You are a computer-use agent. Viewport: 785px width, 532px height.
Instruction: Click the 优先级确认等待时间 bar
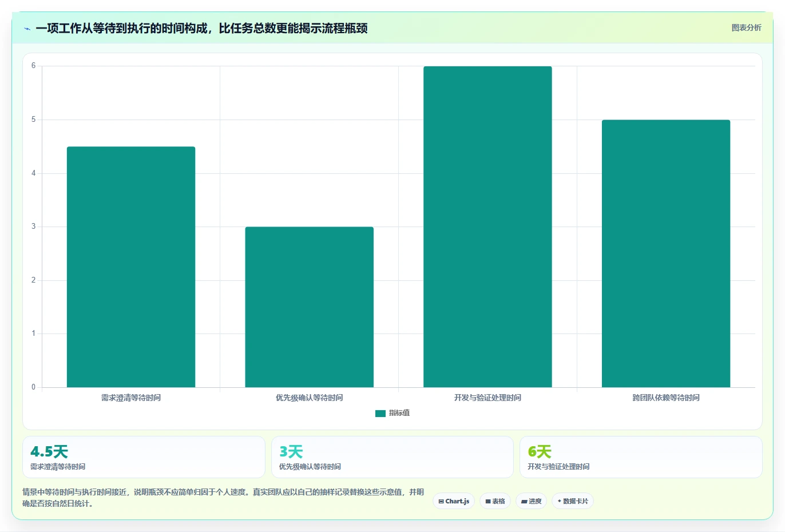[310, 307]
